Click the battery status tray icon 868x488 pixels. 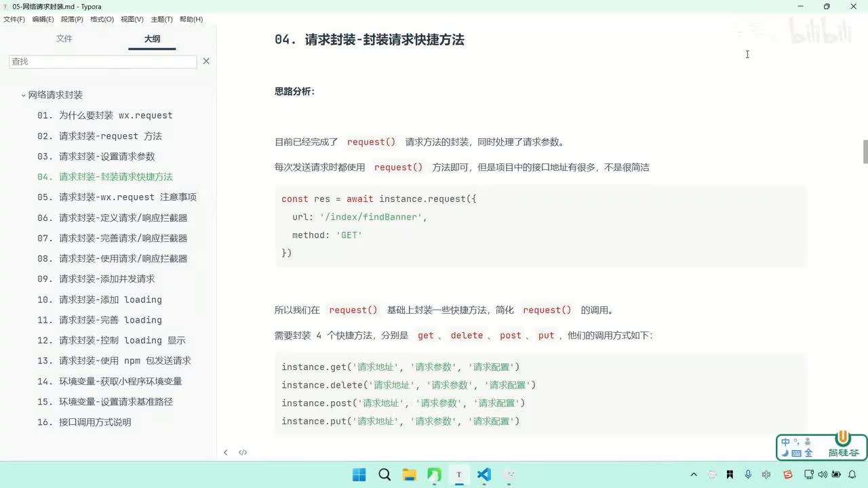pyautogui.click(x=837, y=474)
